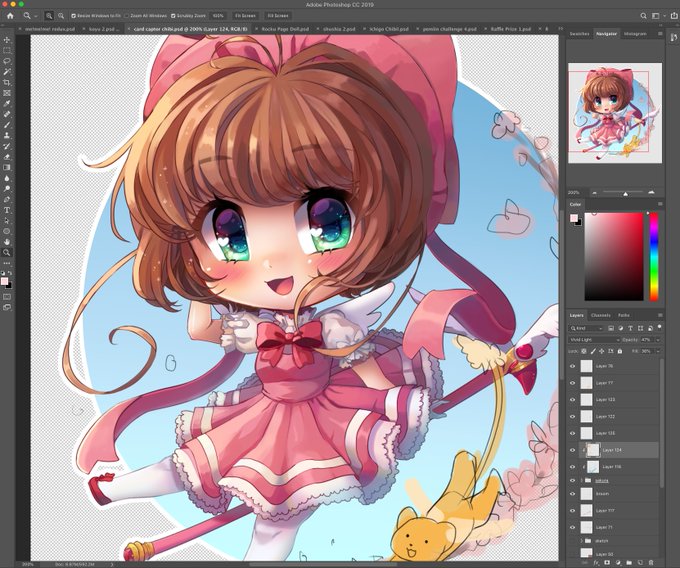
Task: Click the lock all icon in the Layers panel
Action: (x=620, y=351)
